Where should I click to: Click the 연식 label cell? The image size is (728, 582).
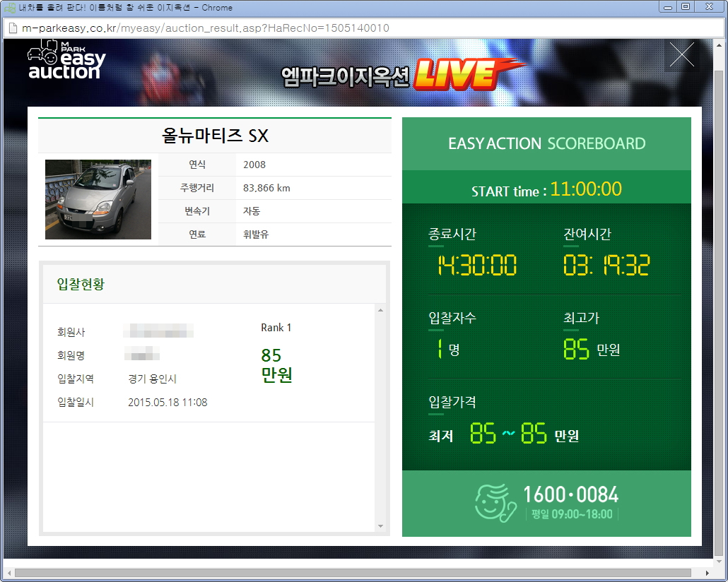point(197,165)
